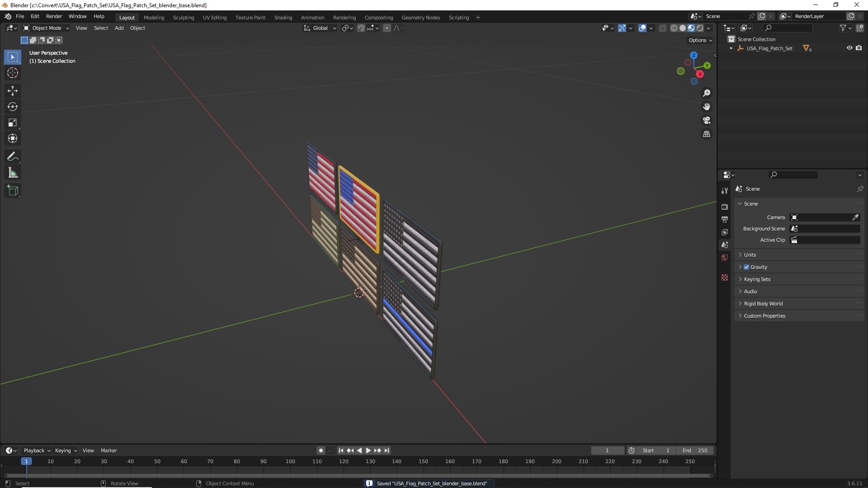Click the outliner filter funnel icon

(843, 28)
